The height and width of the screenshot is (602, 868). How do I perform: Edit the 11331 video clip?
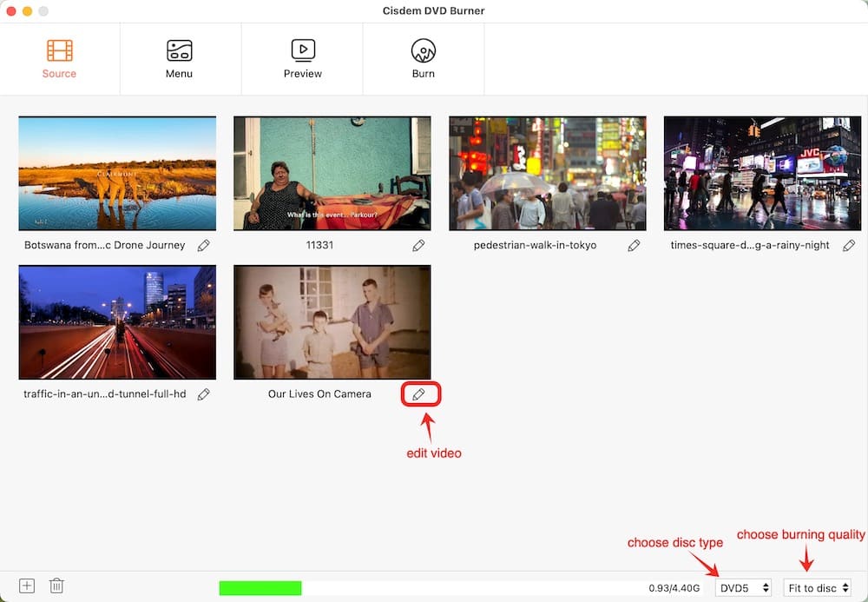418,246
